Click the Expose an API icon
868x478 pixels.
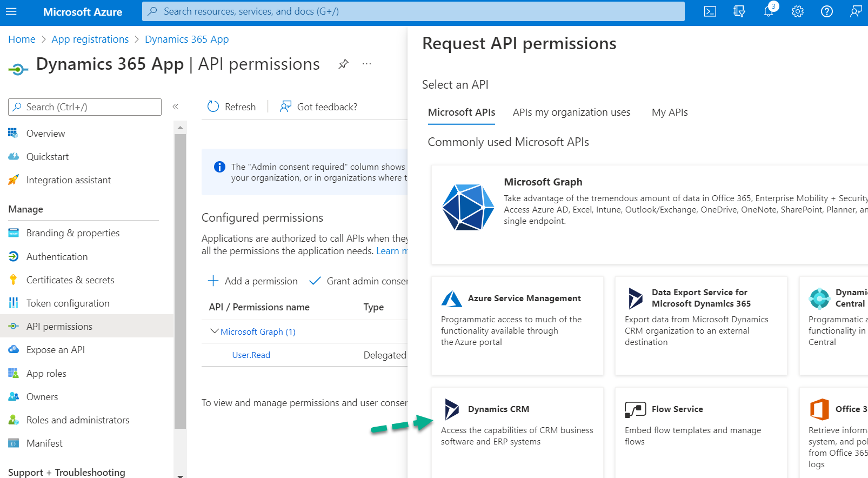(x=14, y=349)
